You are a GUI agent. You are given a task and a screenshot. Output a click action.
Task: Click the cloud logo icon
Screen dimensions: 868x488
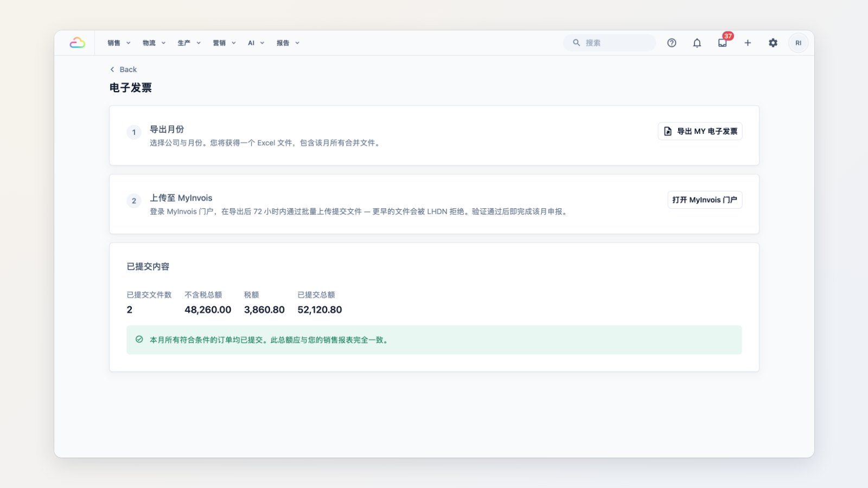(x=77, y=43)
